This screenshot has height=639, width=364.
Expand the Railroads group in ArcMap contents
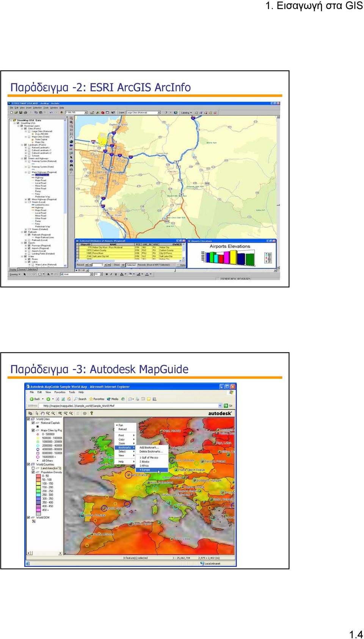point(22,232)
